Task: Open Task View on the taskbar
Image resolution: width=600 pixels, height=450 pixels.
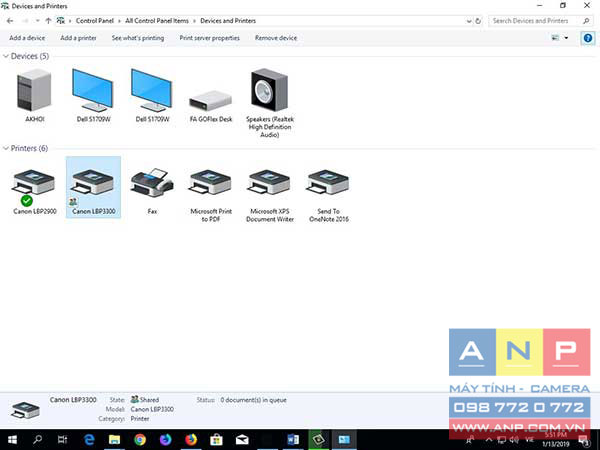Action: pyautogui.click(x=62, y=440)
